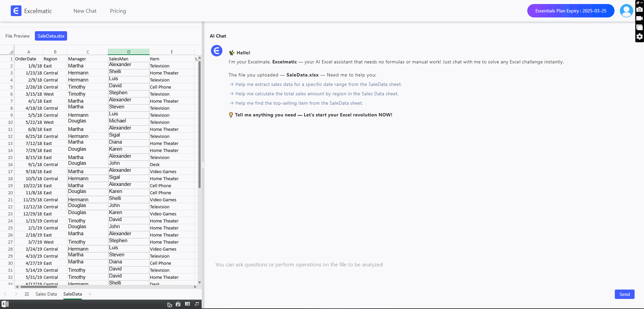Open the sheet list hamburger menu
The image size is (644, 309).
(27, 294)
